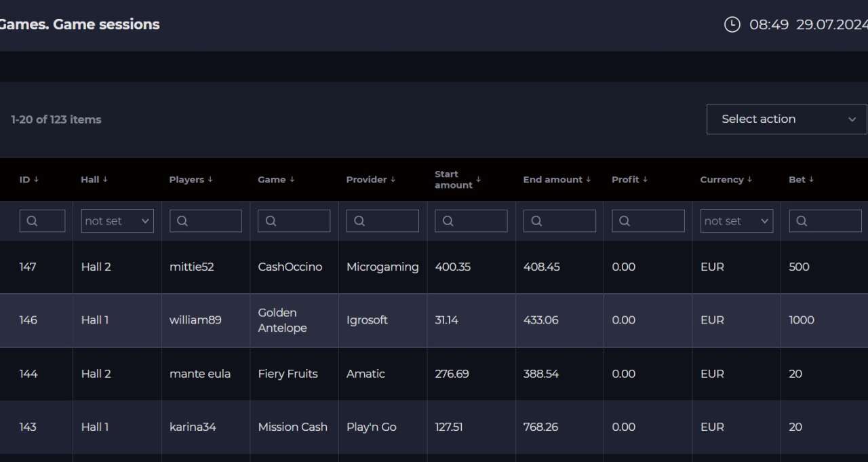This screenshot has height=462, width=868.
Task: Open the Currency filter dropdown
Action: [x=736, y=221]
